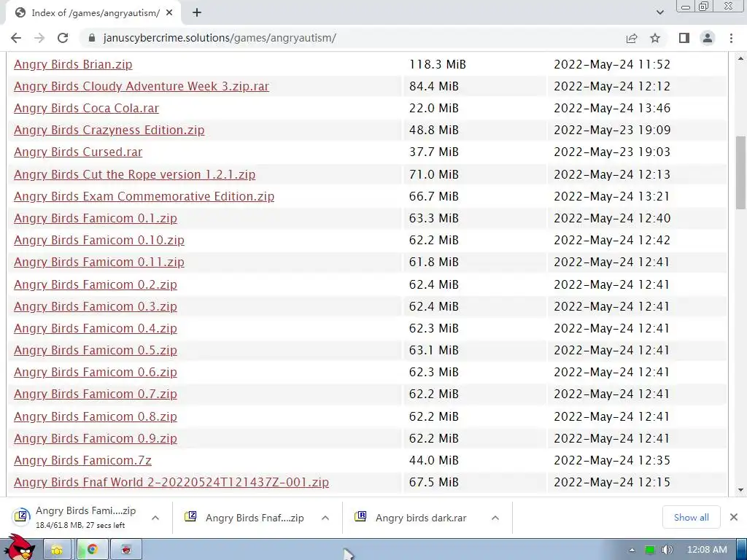Download Angry Birds Famicom 0.2.zip
This screenshot has height=560, width=747.
tap(96, 284)
